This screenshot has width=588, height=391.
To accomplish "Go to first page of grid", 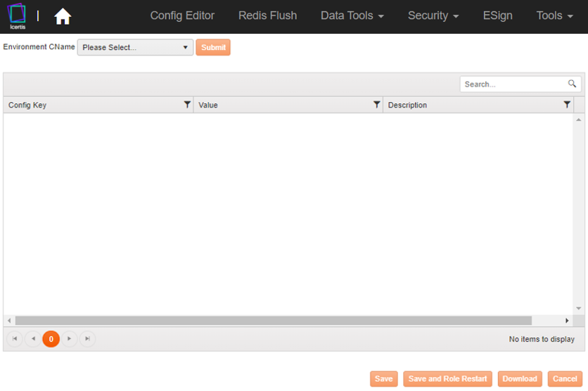I will point(14,339).
